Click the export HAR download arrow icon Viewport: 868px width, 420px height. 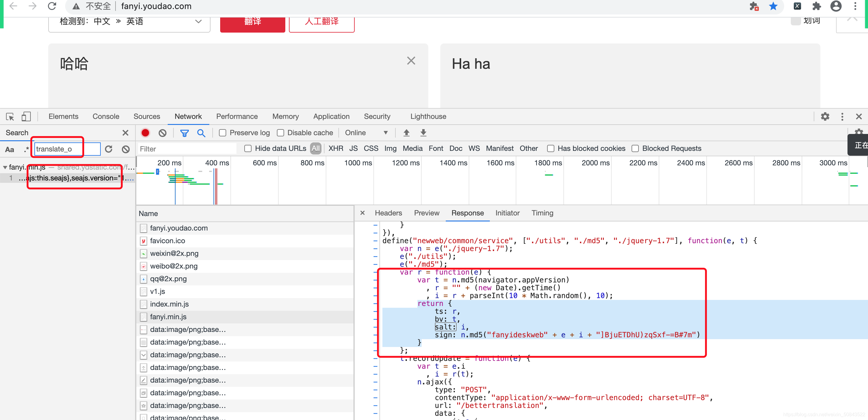(423, 133)
